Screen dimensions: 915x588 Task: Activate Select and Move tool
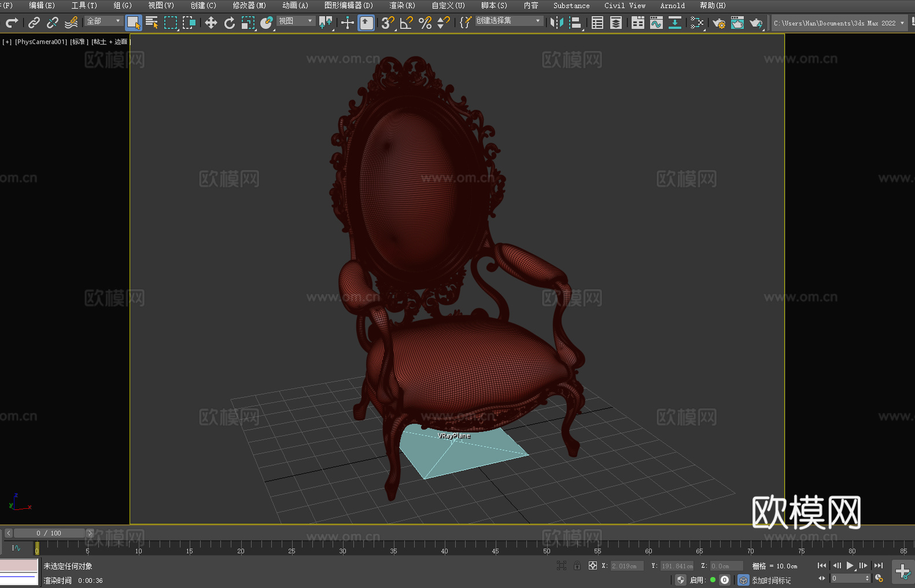coord(211,23)
